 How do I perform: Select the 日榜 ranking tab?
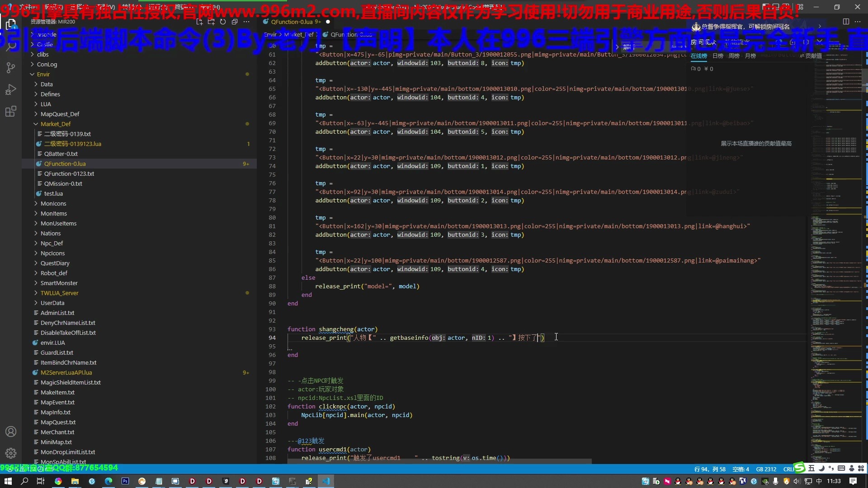click(717, 56)
